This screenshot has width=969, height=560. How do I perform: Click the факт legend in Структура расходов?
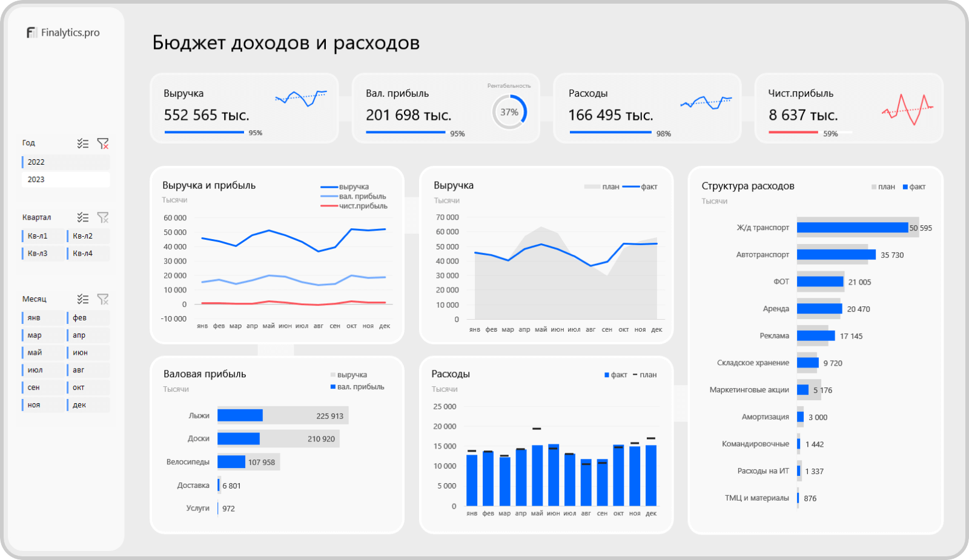(x=914, y=186)
